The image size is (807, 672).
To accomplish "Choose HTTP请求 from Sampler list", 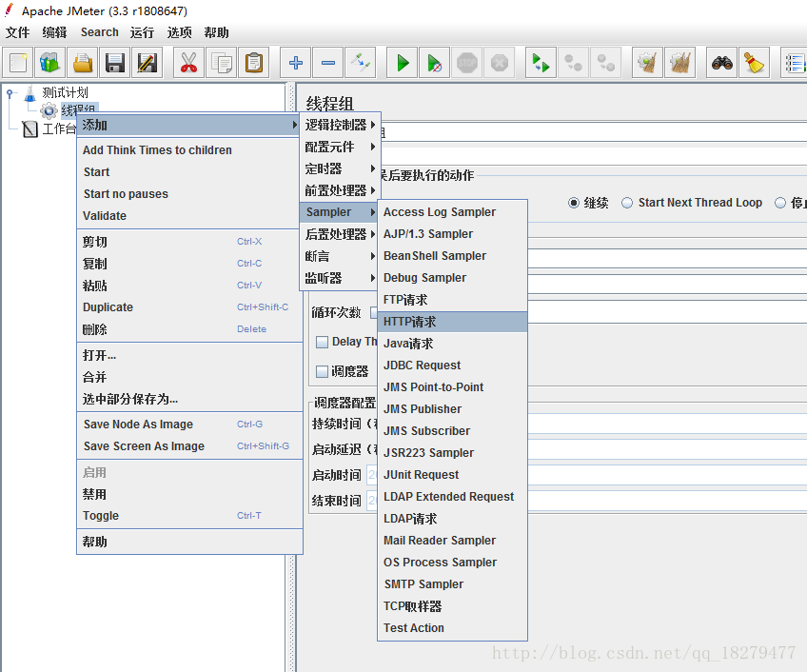I will coord(452,322).
